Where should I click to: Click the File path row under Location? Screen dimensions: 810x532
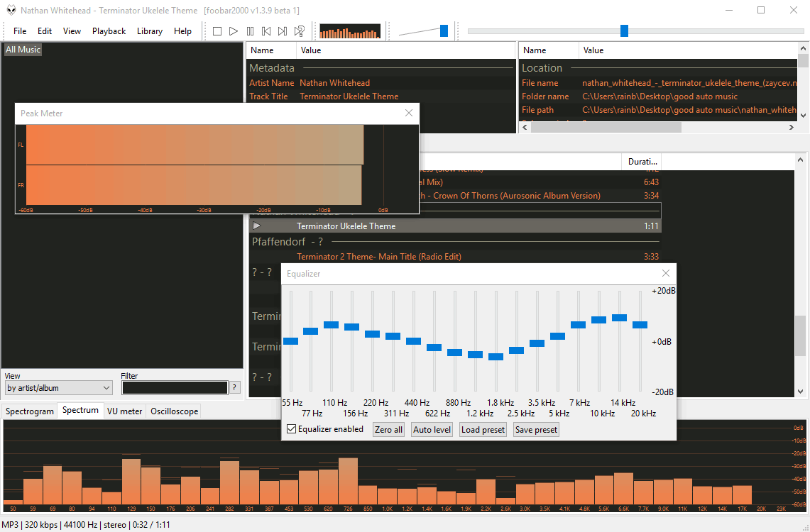pos(659,110)
